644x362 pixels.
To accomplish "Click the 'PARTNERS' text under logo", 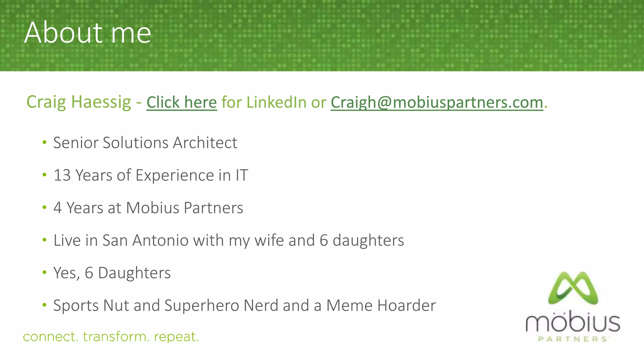I will [573, 339].
